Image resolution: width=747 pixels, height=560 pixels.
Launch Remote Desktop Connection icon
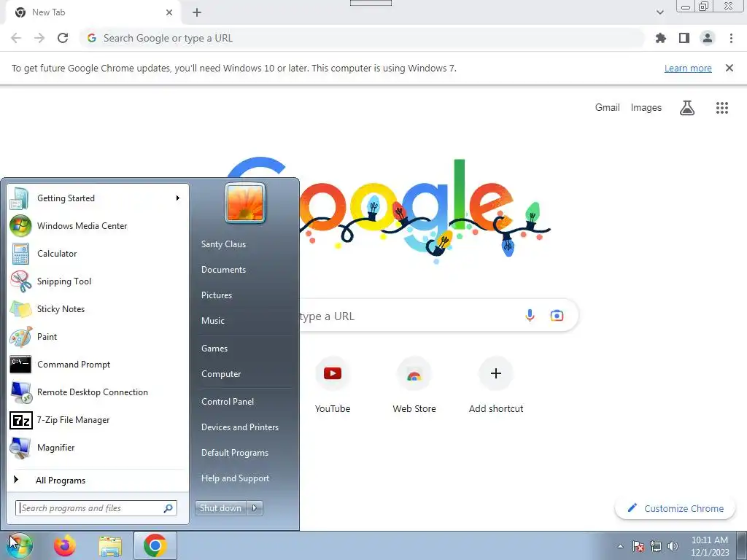(20, 392)
